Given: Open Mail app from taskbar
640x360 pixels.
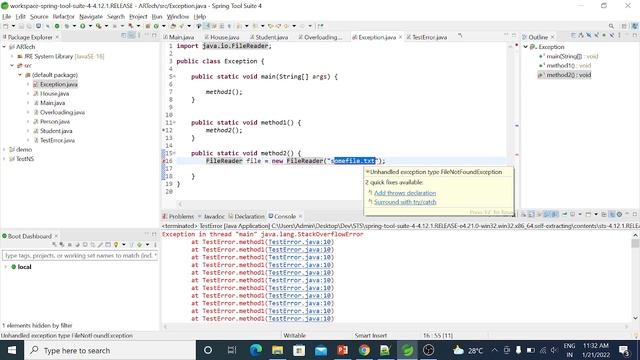Looking at the screenshot, I should [x=321, y=350].
